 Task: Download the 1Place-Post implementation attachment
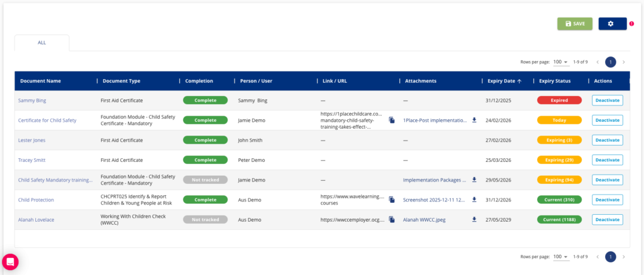pos(474,120)
